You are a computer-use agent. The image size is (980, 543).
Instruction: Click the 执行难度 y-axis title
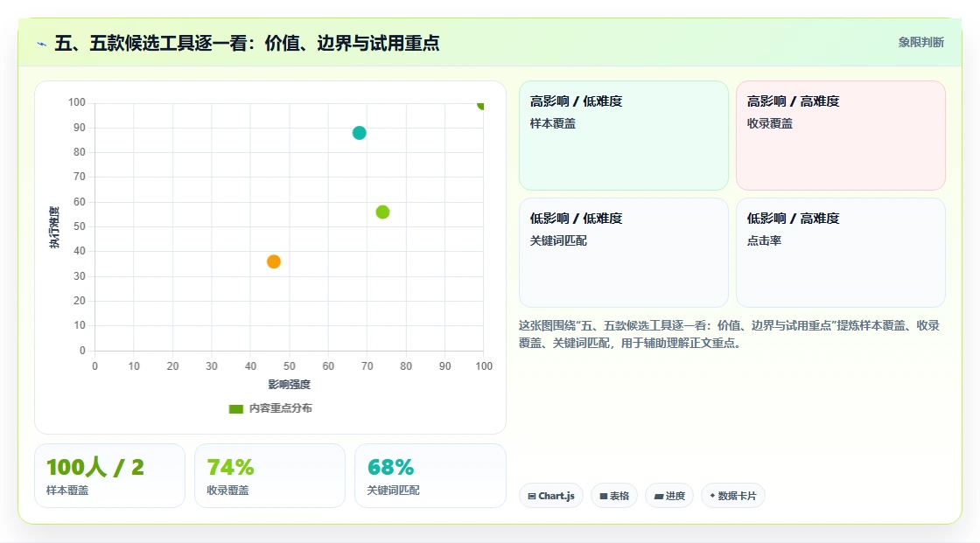tap(54, 227)
